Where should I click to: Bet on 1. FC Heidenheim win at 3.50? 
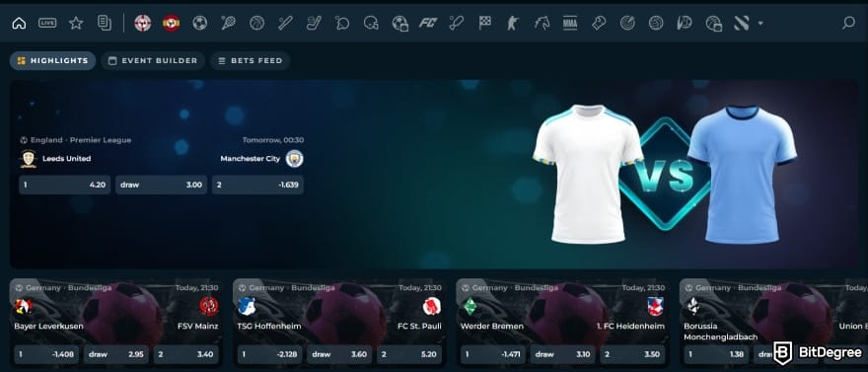point(632,354)
